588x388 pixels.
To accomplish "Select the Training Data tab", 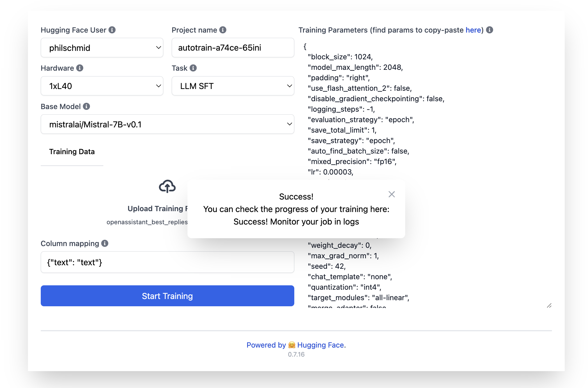I will (x=72, y=152).
